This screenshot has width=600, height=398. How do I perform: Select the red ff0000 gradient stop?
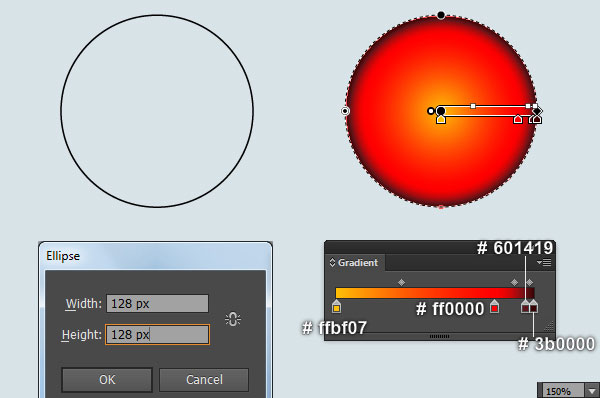(x=494, y=307)
